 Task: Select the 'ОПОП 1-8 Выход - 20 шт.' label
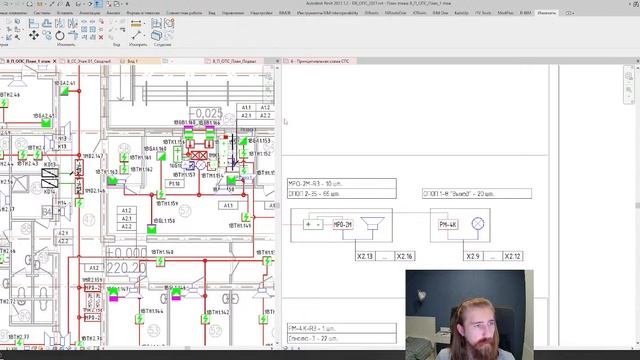[x=459, y=193]
